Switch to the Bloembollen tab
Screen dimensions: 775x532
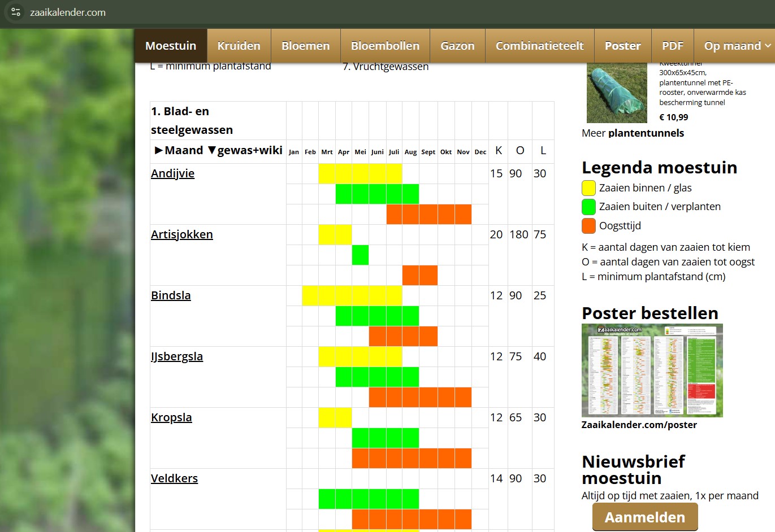pyautogui.click(x=385, y=46)
